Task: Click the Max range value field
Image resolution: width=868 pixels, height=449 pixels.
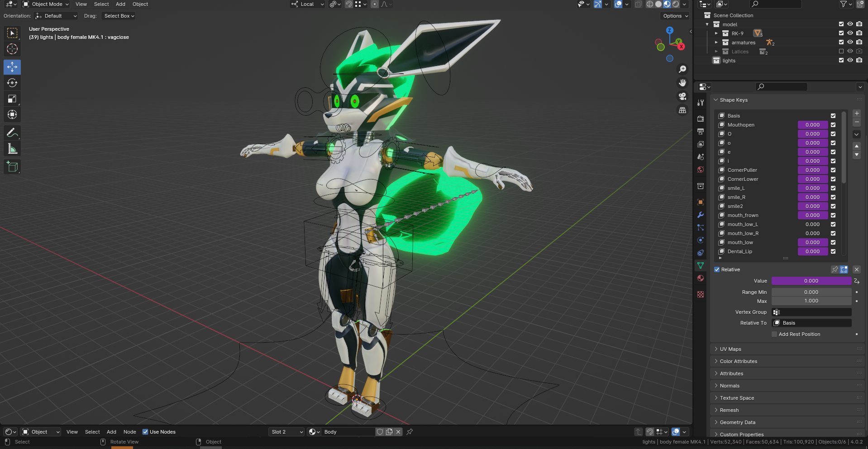Action: coord(811,301)
